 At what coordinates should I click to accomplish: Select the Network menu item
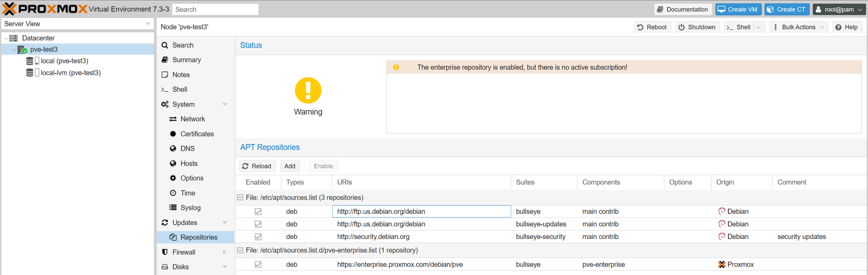tap(192, 119)
